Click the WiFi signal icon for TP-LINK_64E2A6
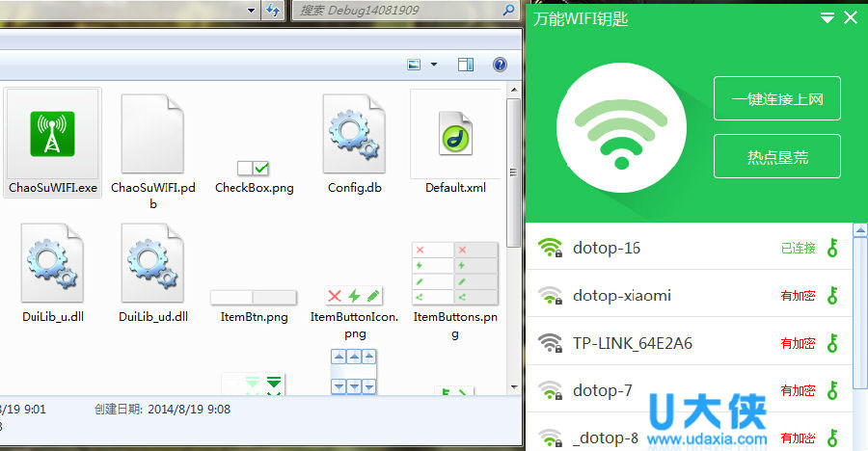This screenshot has width=868, height=451. (551, 342)
